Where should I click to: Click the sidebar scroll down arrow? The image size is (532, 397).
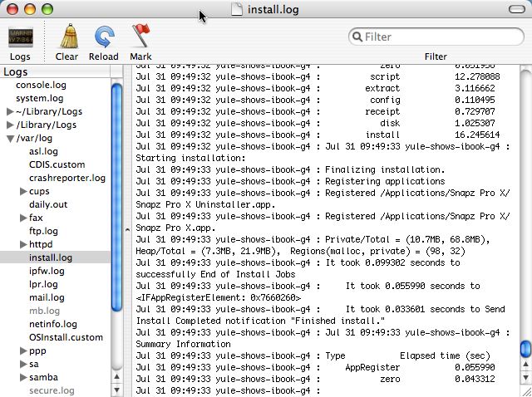[116, 390]
